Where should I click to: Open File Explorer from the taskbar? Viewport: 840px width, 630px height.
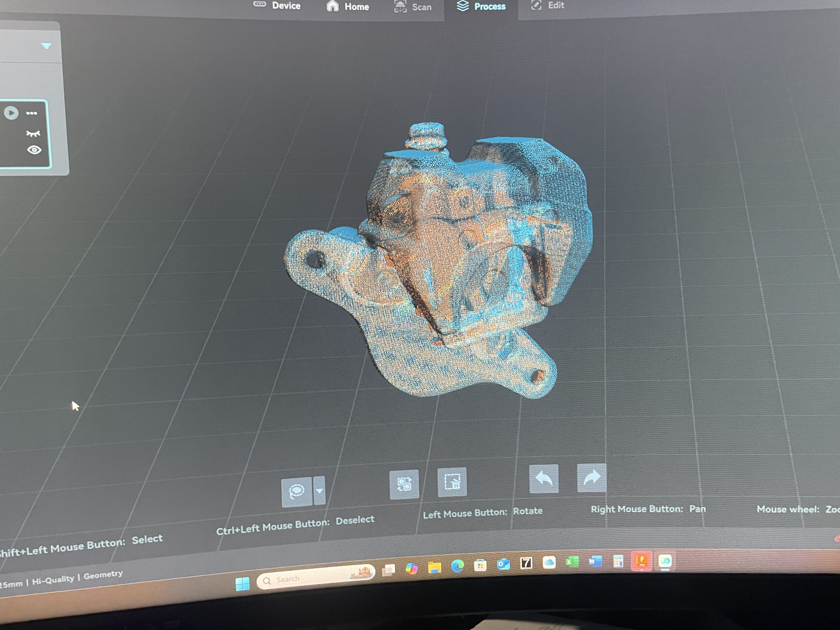pos(434,567)
